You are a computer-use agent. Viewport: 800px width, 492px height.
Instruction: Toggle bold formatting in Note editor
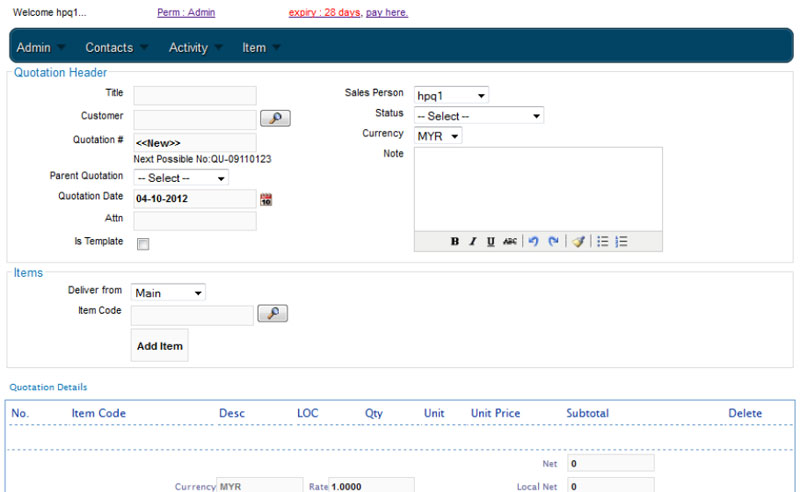(x=455, y=242)
